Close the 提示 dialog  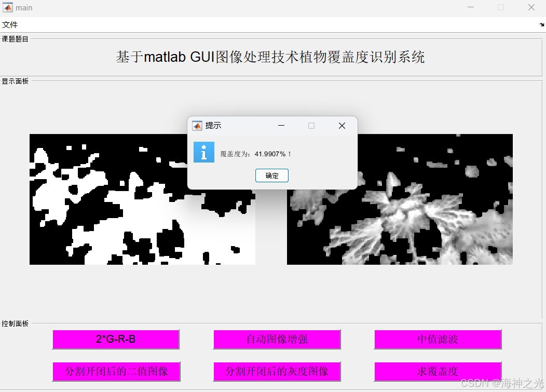[x=342, y=126]
